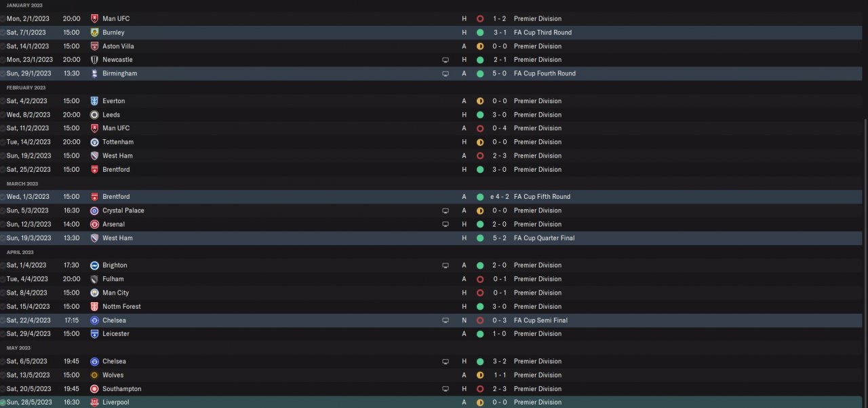
Task: Click the 0 - 4 score against Man UFC
Action: coord(498,128)
